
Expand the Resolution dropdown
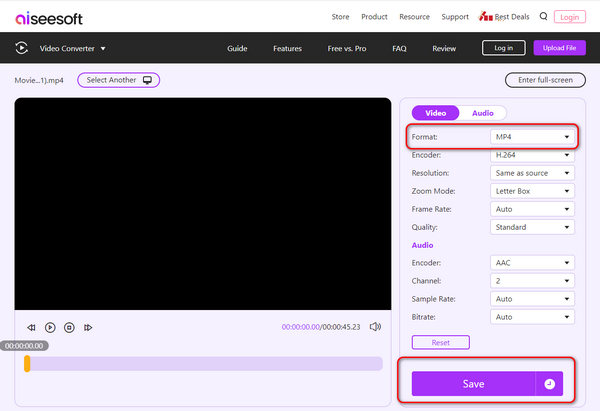pos(532,173)
